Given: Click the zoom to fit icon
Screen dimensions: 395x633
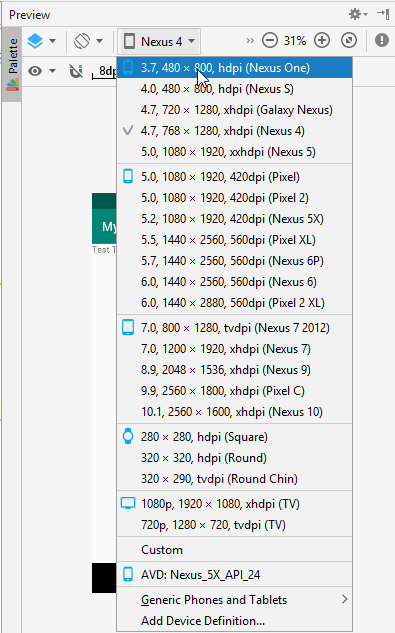Looking at the screenshot, I should point(349,40).
